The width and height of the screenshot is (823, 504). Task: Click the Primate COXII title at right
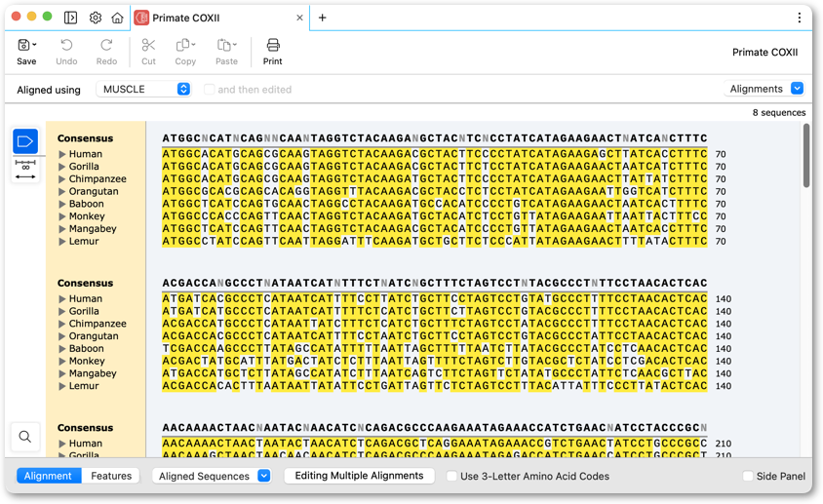point(764,52)
